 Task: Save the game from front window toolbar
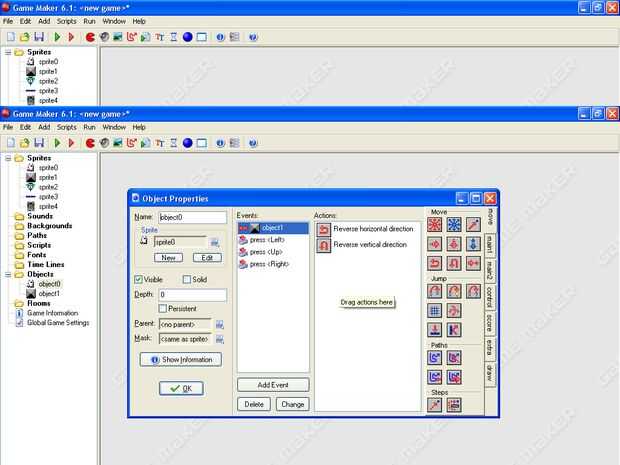pyautogui.click(x=39, y=143)
